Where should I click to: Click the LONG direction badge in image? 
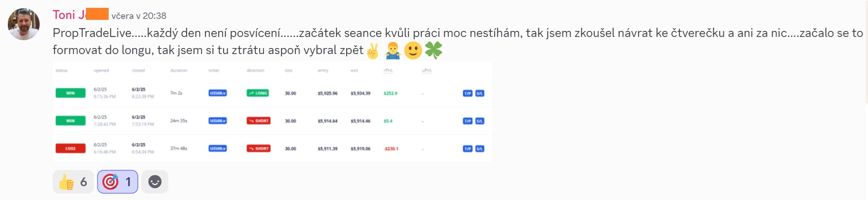(258, 93)
